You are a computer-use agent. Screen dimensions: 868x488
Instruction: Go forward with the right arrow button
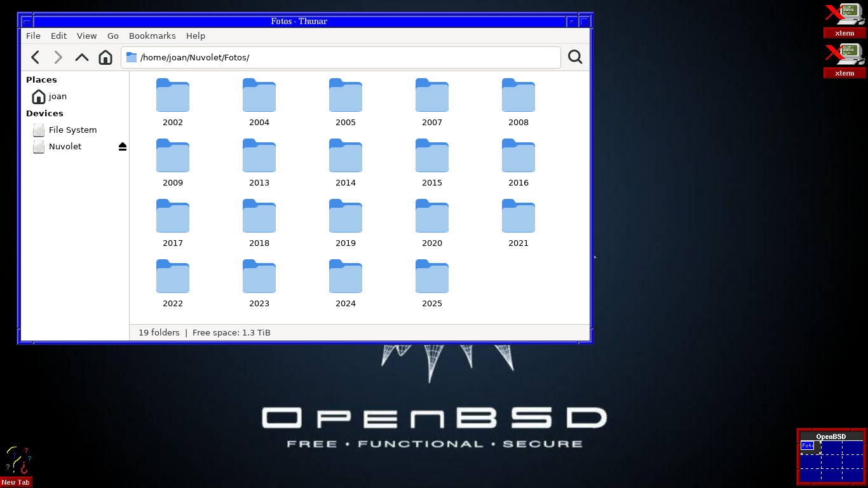pyautogui.click(x=58, y=57)
